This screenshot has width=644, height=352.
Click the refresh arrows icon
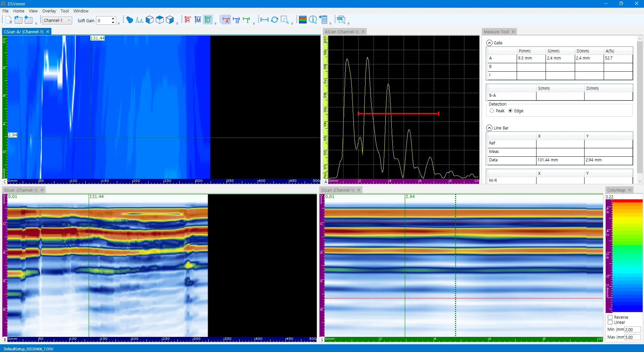pos(274,20)
